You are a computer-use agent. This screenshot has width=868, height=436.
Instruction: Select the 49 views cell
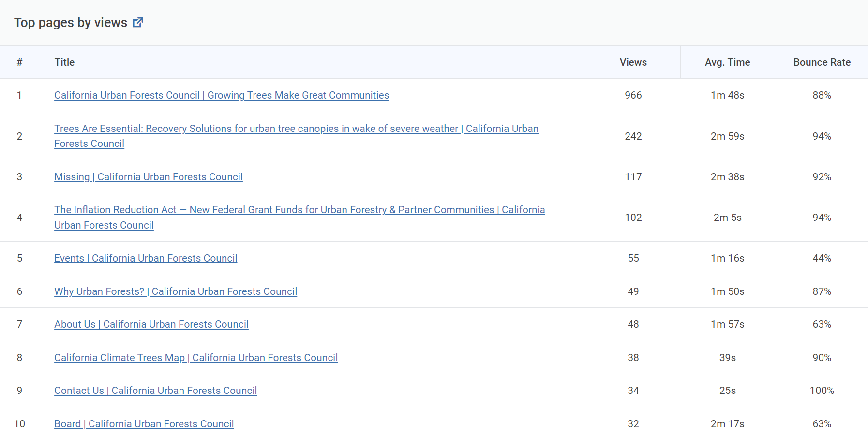tap(633, 291)
